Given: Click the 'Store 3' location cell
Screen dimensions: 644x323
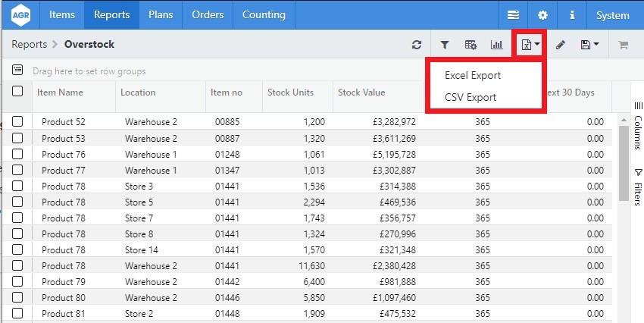Looking at the screenshot, I should 139,187.
